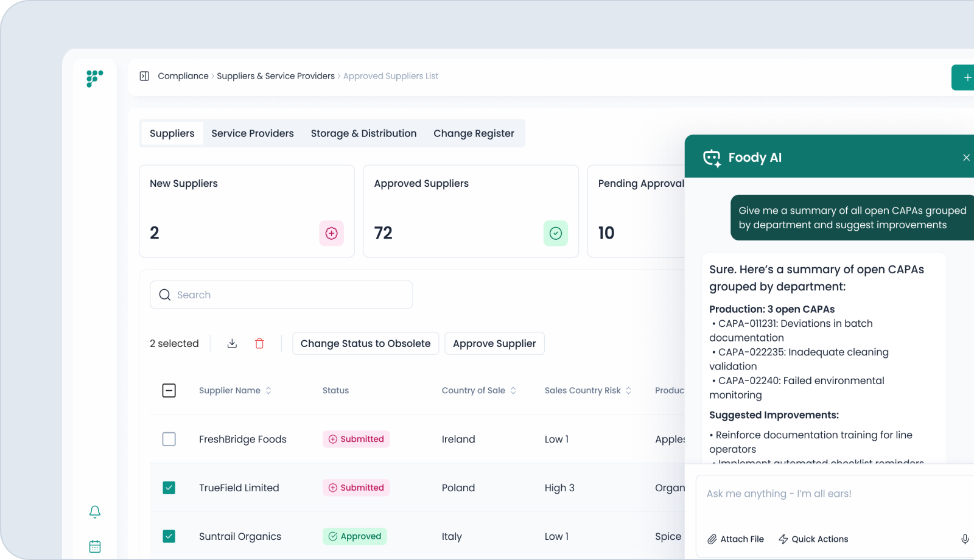Activate the microphone voice input

click(x=965, y=539)
